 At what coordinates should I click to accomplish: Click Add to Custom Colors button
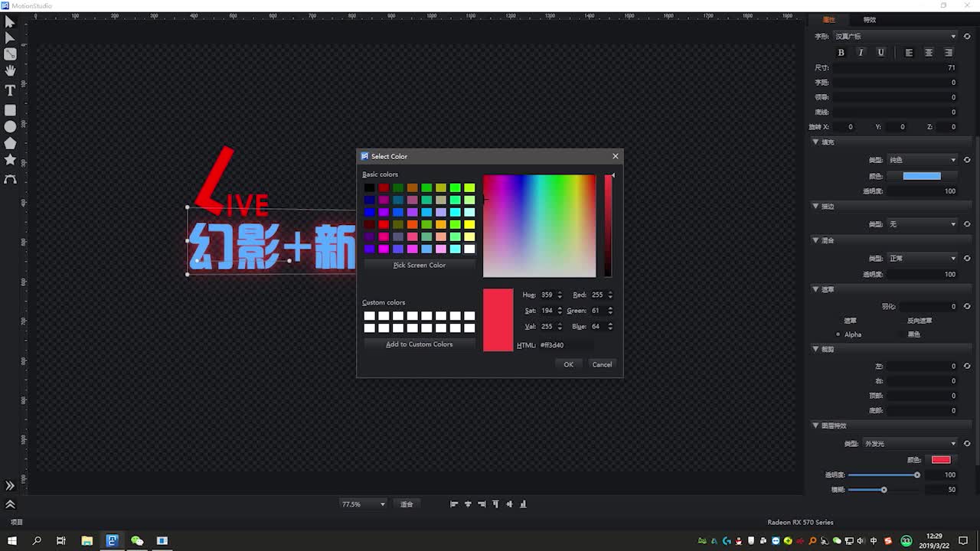click(x=420, y=344)
